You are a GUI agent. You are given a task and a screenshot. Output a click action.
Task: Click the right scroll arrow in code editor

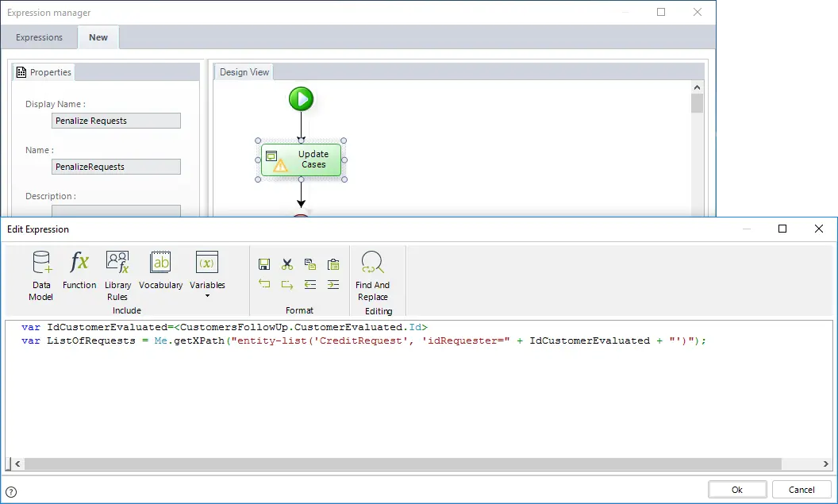[x=826, y=464]
